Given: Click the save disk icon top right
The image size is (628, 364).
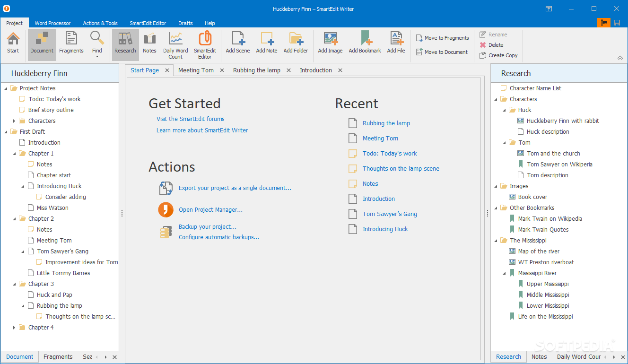Looking at the screenshot, I should [x=617, y=22].
